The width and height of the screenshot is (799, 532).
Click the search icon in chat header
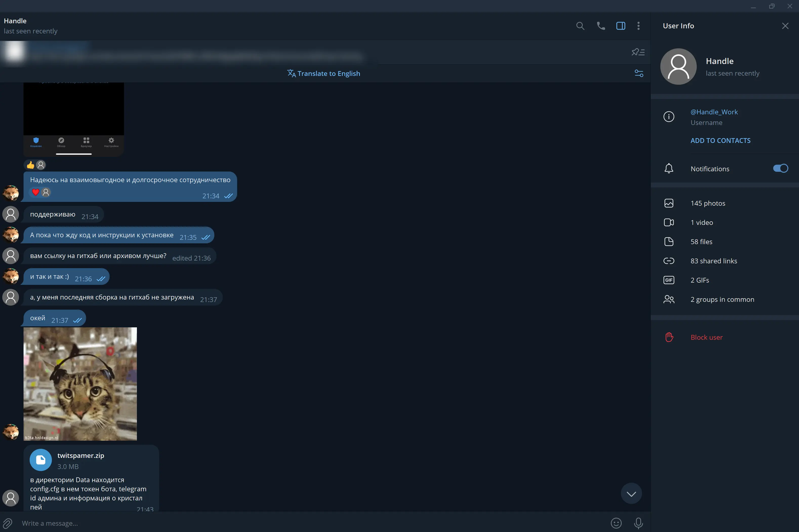click(580, 26)
